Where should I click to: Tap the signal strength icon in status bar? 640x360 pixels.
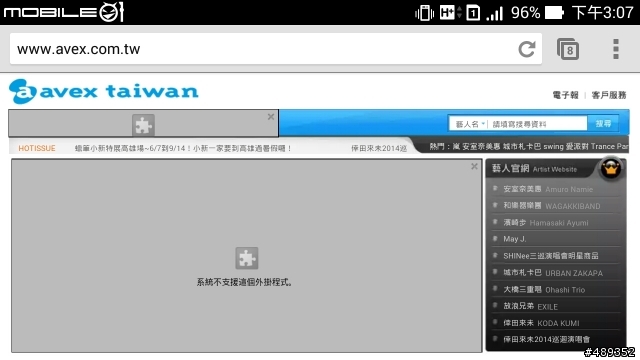494,13
